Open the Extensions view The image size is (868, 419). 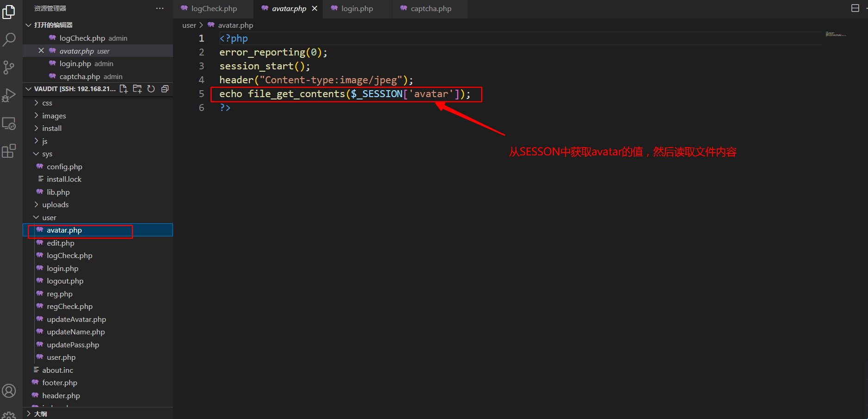tap(9, 151)
